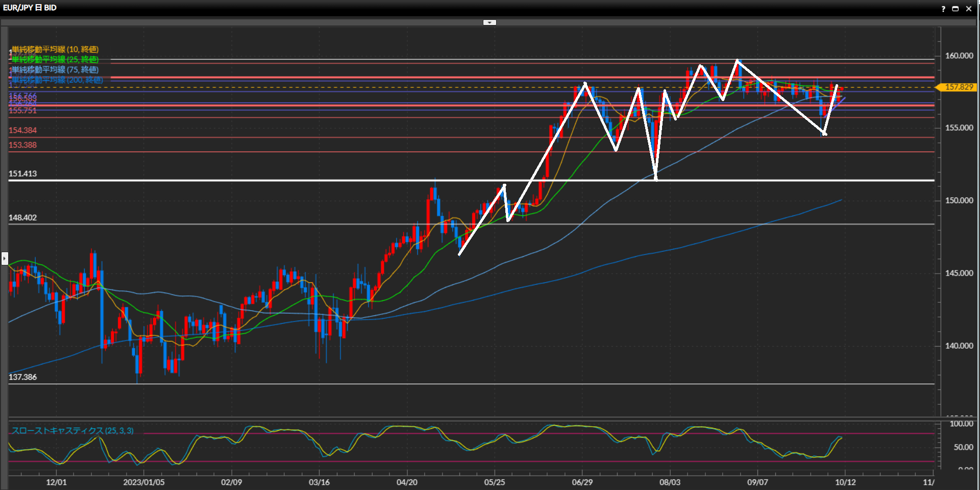
Task: Select the 75-period moving average label
Action: [x=55, y=70]
